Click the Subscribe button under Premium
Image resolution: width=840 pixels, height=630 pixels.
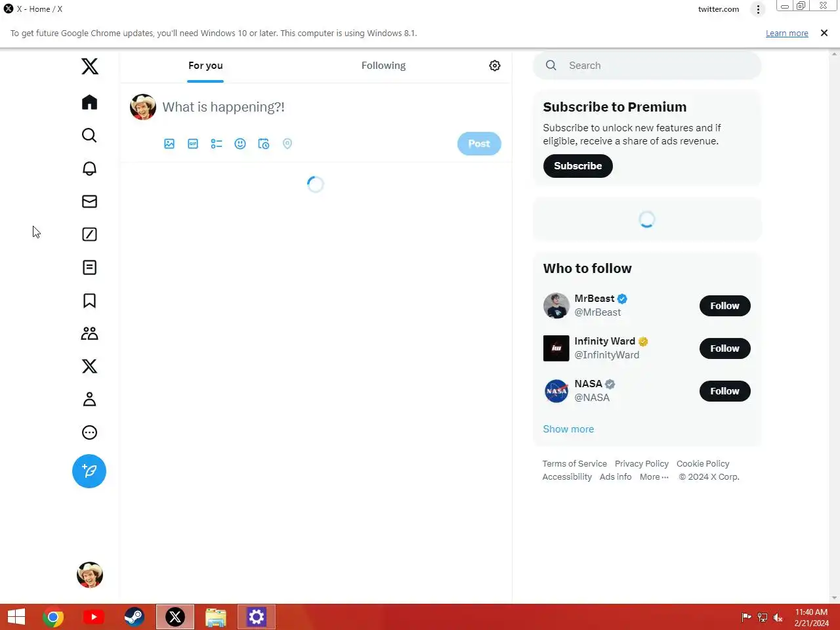pyautogui.click(x=577, y=166)
